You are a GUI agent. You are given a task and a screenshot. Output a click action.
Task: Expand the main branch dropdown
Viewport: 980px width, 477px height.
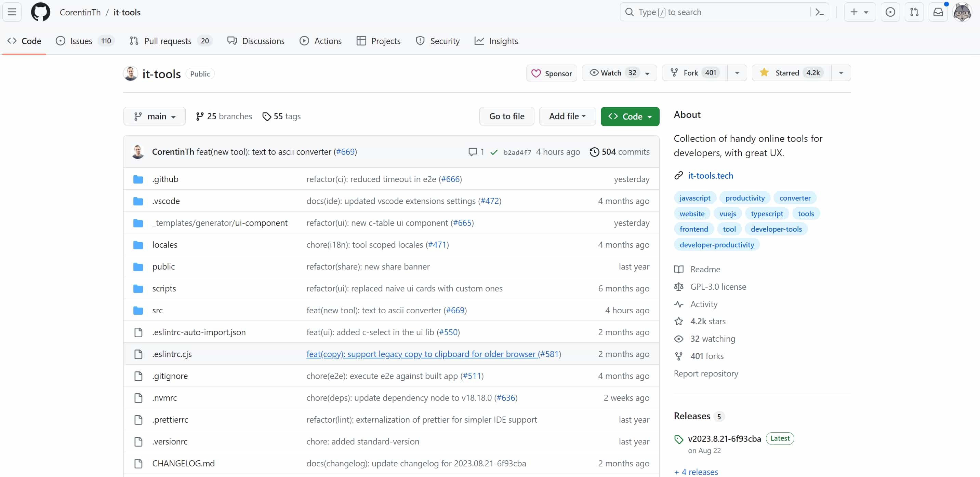tap(155, 116)
